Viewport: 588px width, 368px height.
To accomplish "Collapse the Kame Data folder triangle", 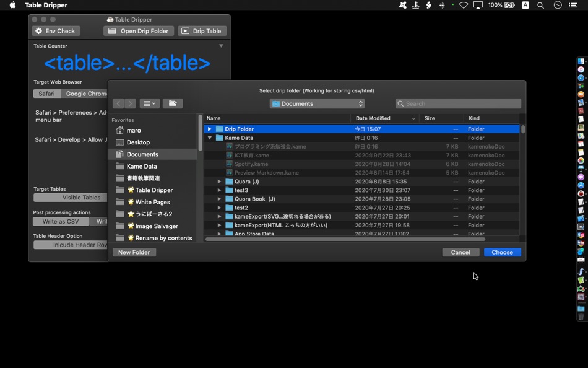I will coord(210,138).
